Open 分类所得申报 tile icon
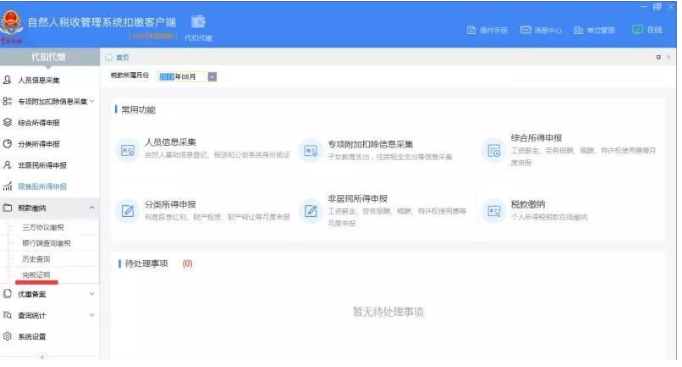The width and height of the screenshot is (682, 367). [x=127, y=211]
